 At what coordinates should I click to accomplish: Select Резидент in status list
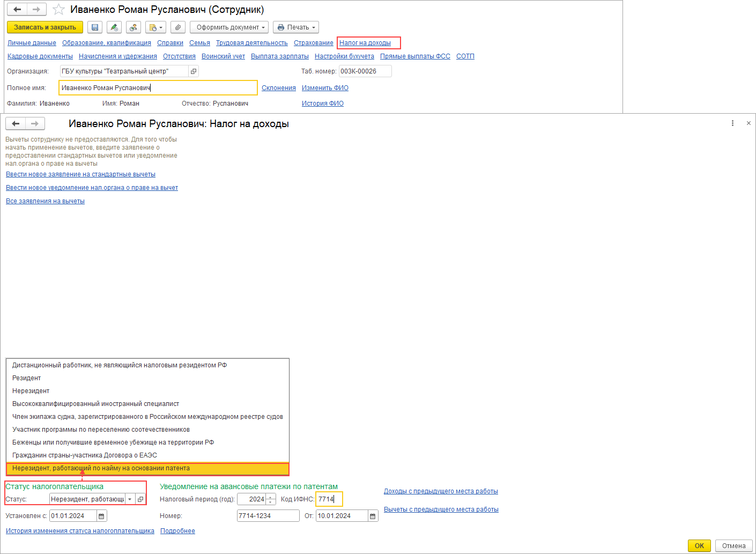click(x=147, y=378)
